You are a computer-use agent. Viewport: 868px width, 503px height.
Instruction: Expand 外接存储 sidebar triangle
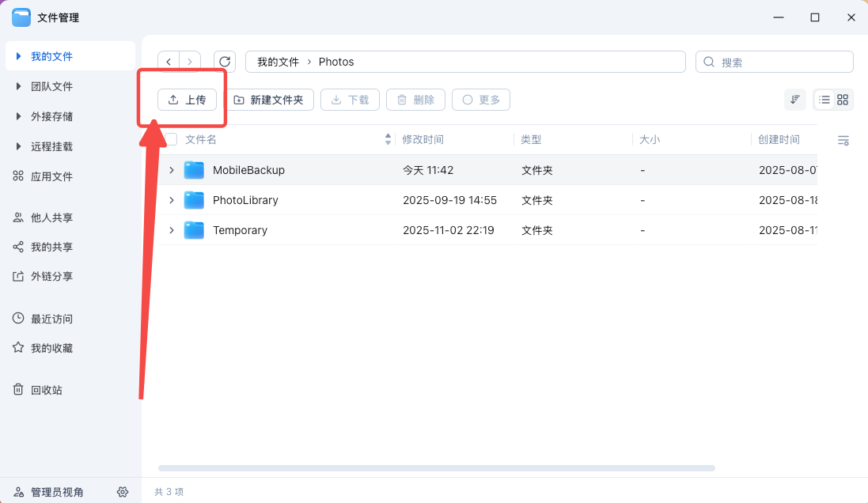tap(18, 116)
